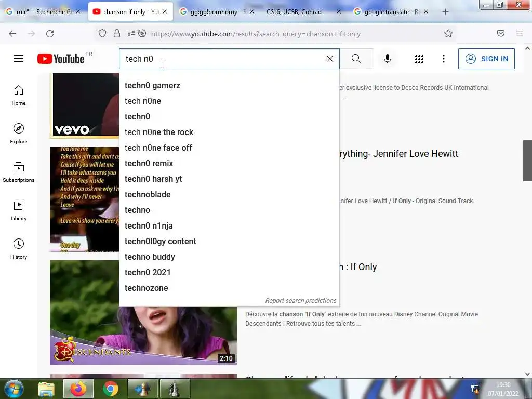532x399 pixels.
Task: Open the chess knight app in taskbar
Action: (x=175, y=389)
